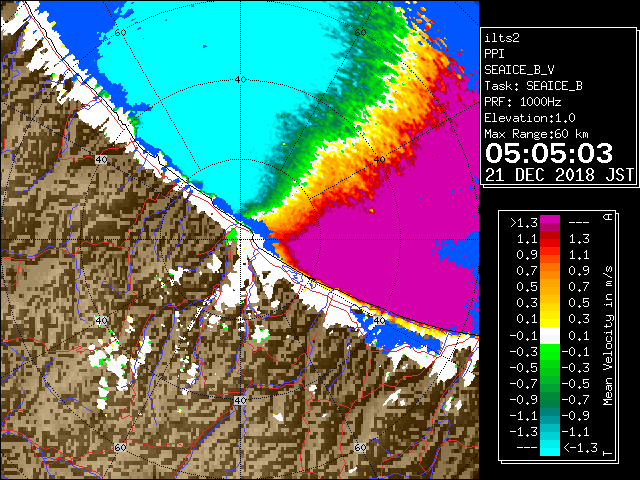Click the 'T' letter at legend bottom corner

coord(608,453)
